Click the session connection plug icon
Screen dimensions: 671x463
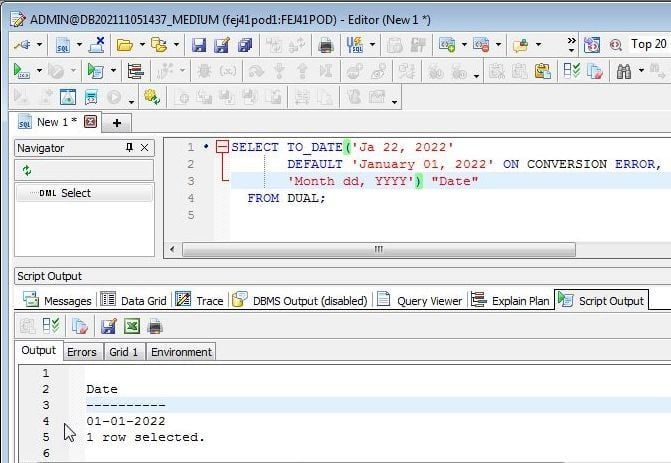(x=22, y=45)
